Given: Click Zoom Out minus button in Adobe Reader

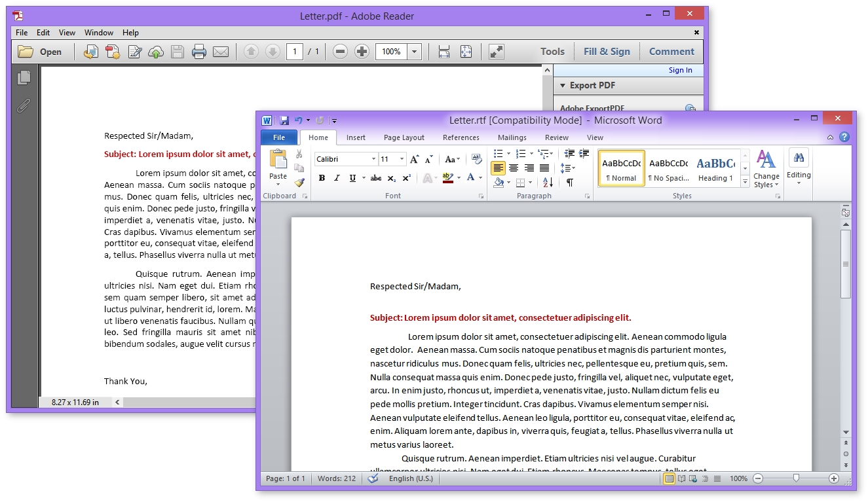Looking at the screenshot, I should pyautogui.click(x=339, y=52).
